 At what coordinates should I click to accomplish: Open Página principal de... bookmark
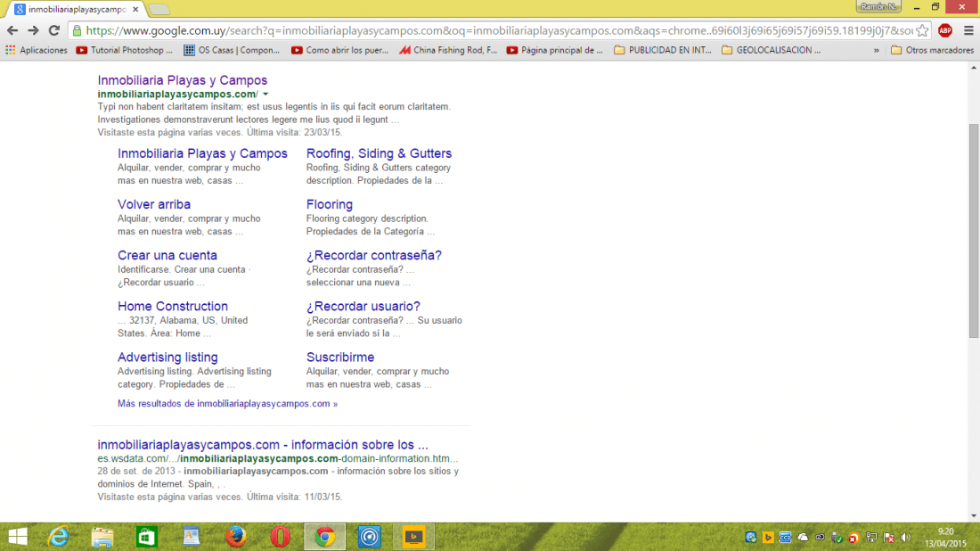tap(555, 50)
